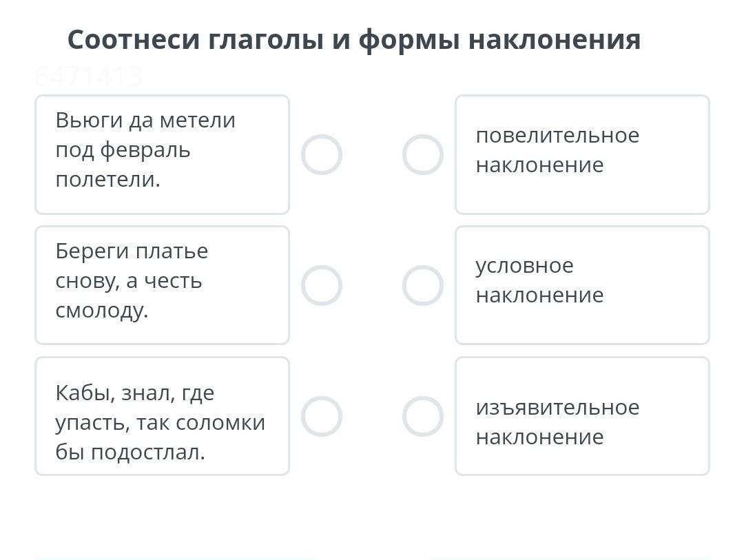744x560 pixels.
Task: Click the word 'полетели.' in the first card
Action: click(x=107, y=180)
